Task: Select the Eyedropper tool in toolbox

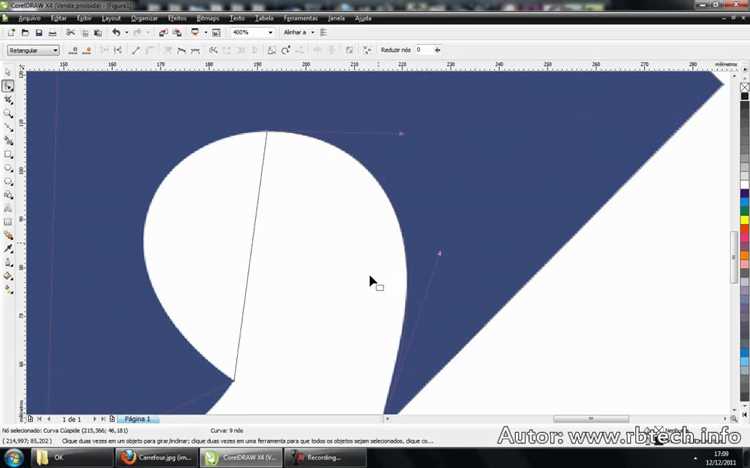Action: pyautogui.click(x=8, y=249)
